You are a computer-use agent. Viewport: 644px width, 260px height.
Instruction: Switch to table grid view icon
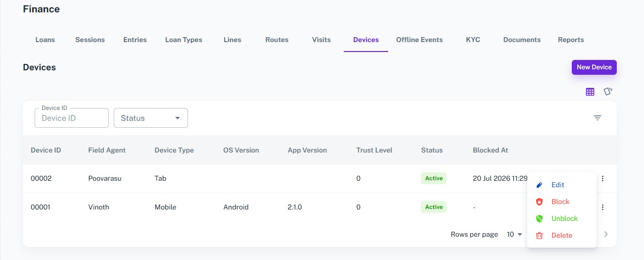(x=590, y=92)
